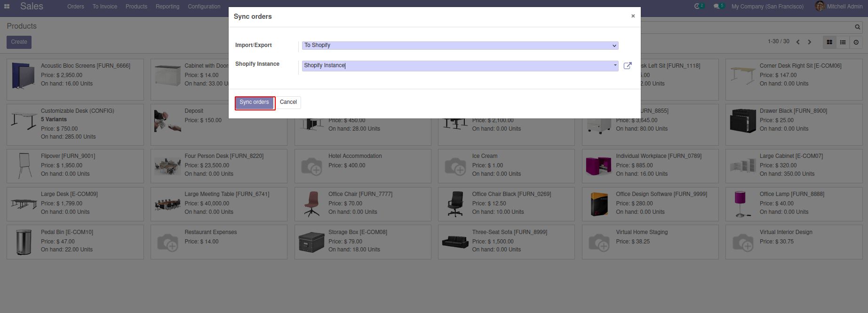Screen dimensions: 868x313
Task: Close the Sync orders dialog
Action: [633, 16]
